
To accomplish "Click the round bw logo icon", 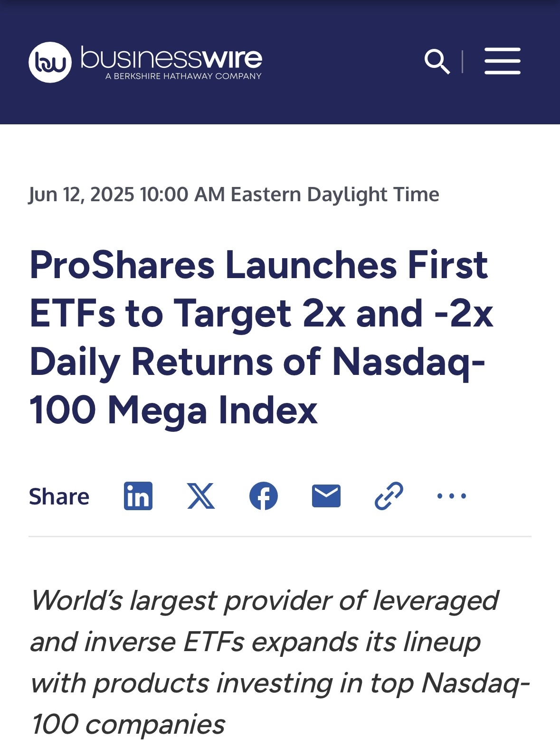I will click(50, 62).
